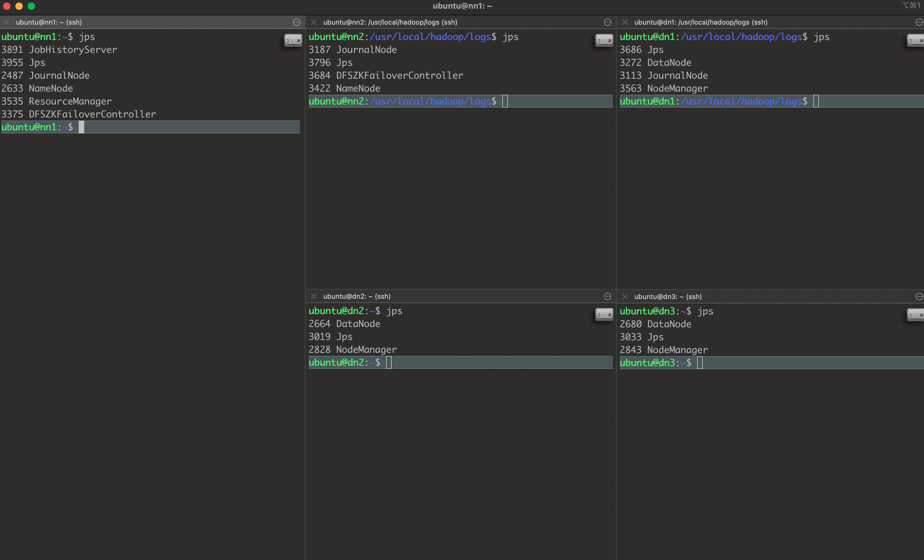Click '2633 NameNode' line in nn1
The image size is (924, 560).
(x=37, y=89)
